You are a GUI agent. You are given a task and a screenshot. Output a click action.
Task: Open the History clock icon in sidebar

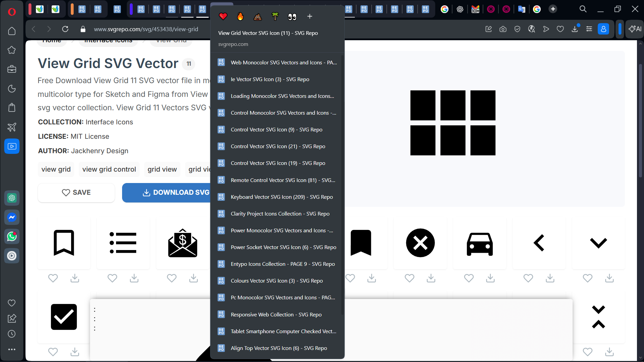[12, 334]
